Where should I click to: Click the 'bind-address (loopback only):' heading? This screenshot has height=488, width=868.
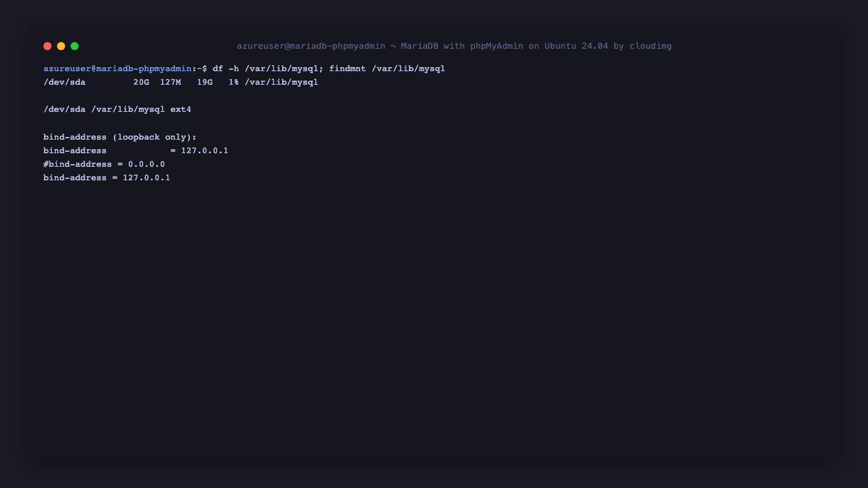point(120,137)
